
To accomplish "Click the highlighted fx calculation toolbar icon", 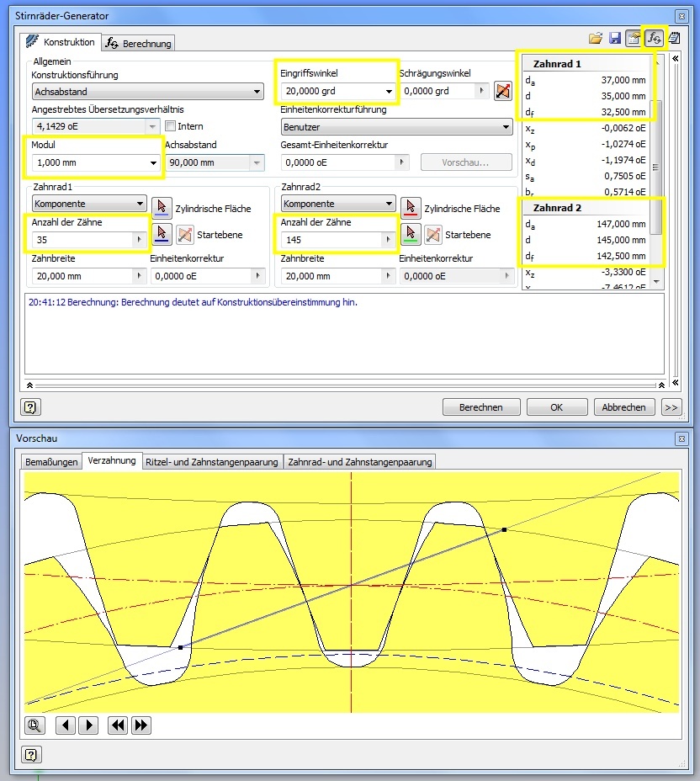I will coord(655,38).
